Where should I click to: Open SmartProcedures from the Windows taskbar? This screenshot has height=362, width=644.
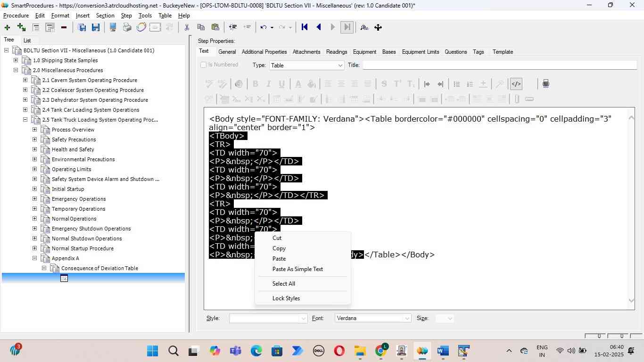pos(422,351)
